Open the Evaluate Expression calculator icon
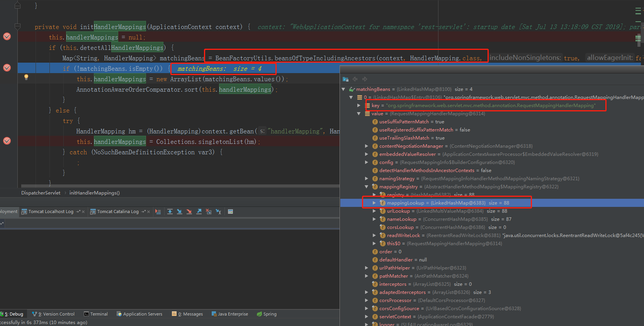This screenshot has height=326, width=644. (x=230, y=212)
